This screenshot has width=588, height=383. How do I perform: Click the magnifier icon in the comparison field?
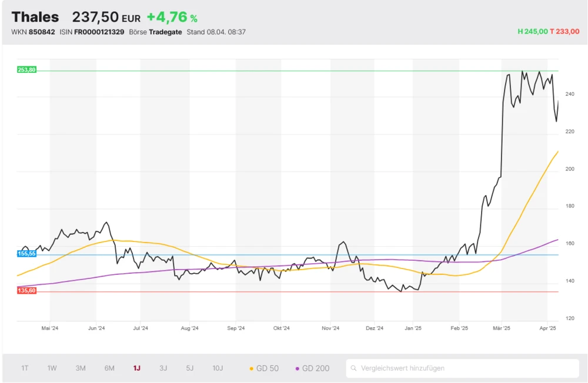click(353, 368)
